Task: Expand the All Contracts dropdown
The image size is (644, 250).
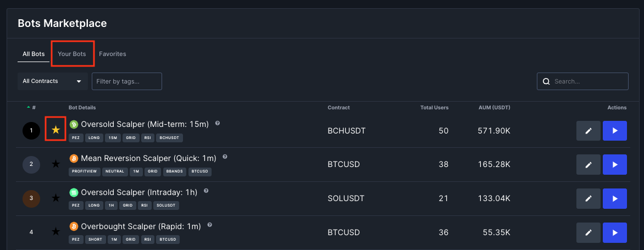Action: pos(52,81)
